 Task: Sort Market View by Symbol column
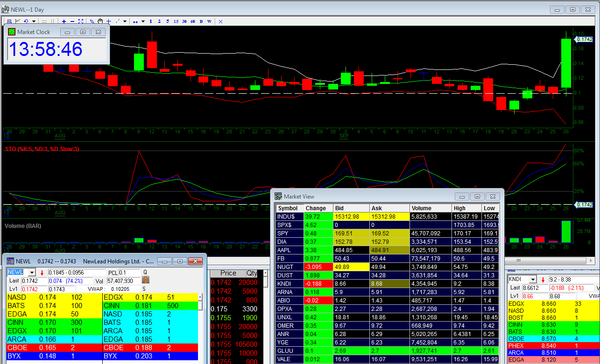click(290, 208)
